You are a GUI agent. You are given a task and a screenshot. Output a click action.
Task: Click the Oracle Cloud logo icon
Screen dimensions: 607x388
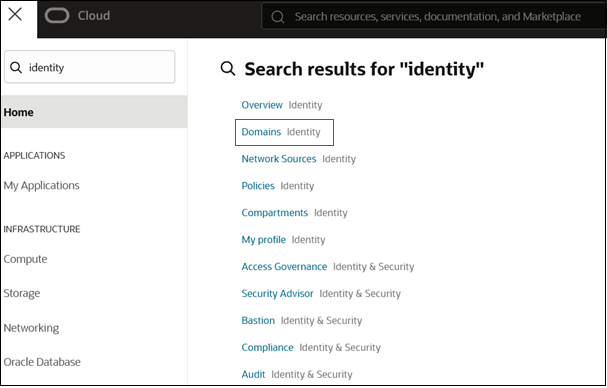(57, 16)
